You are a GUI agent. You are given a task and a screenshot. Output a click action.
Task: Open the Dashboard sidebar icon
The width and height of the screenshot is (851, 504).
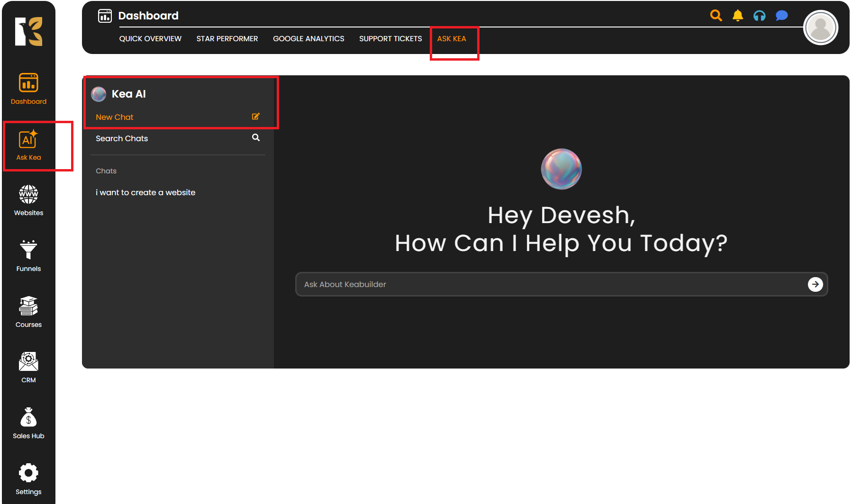28,83
